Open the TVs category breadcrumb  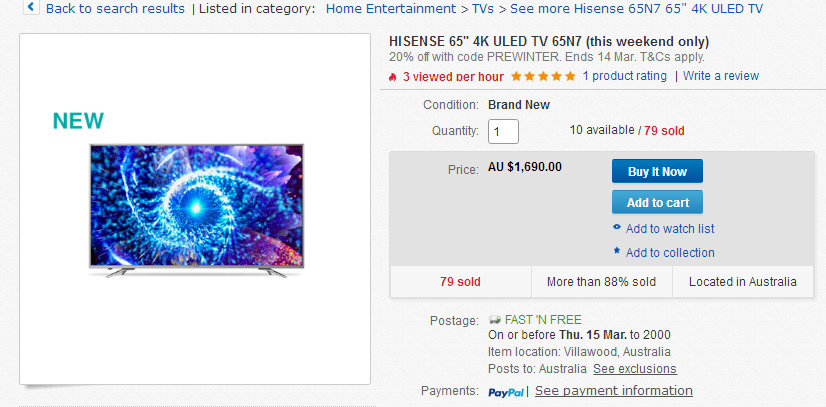483,8
